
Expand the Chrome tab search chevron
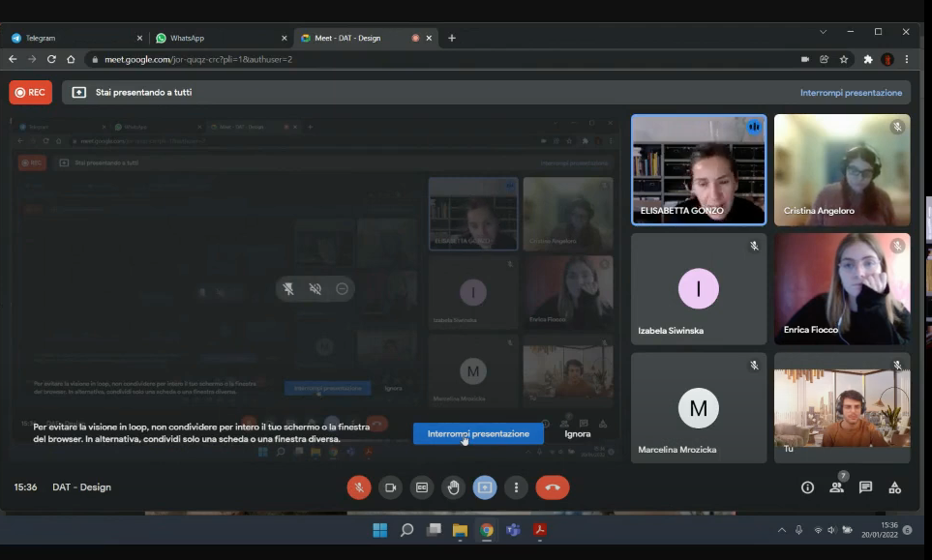pyautogui.click(x=823, y=32)
